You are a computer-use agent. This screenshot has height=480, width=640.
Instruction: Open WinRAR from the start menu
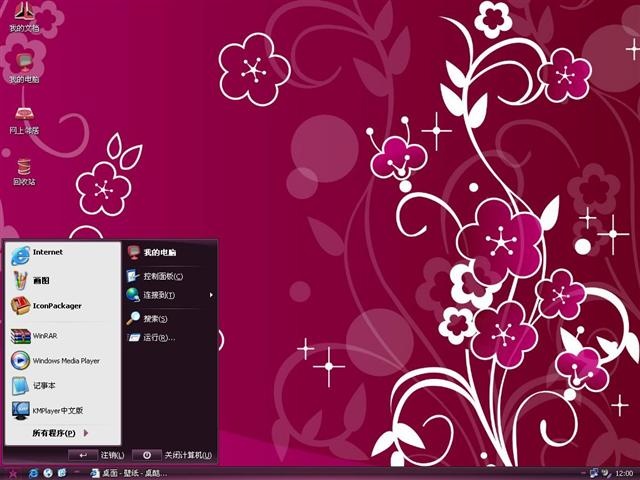point(63,336)
